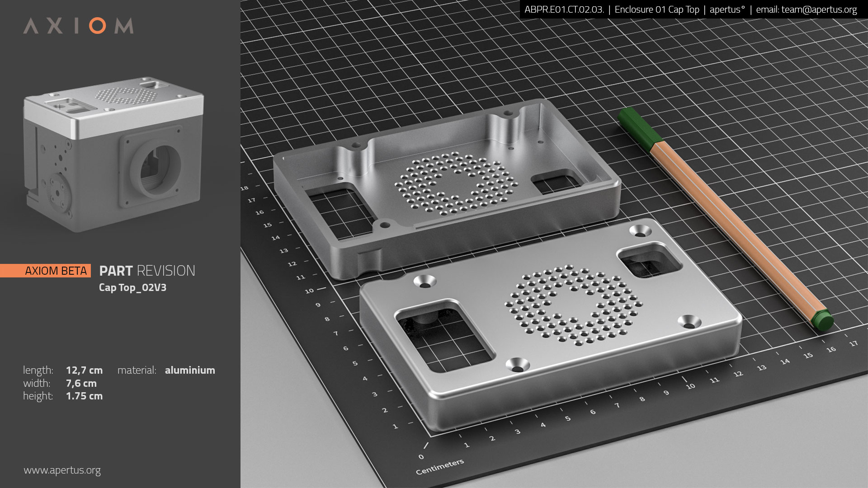Click the aluminium material value
Screen dimensions: 868x488
(x=190, y=371)
